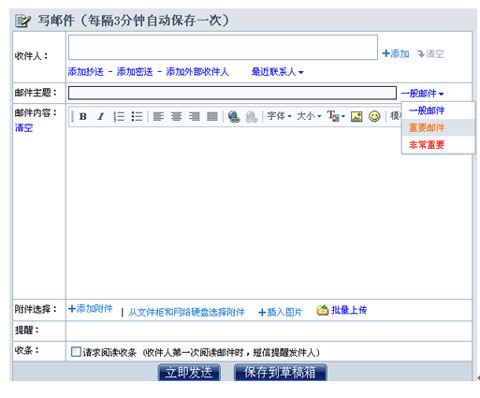Click 清空 under 邮件内容 label

coord(24,128)
